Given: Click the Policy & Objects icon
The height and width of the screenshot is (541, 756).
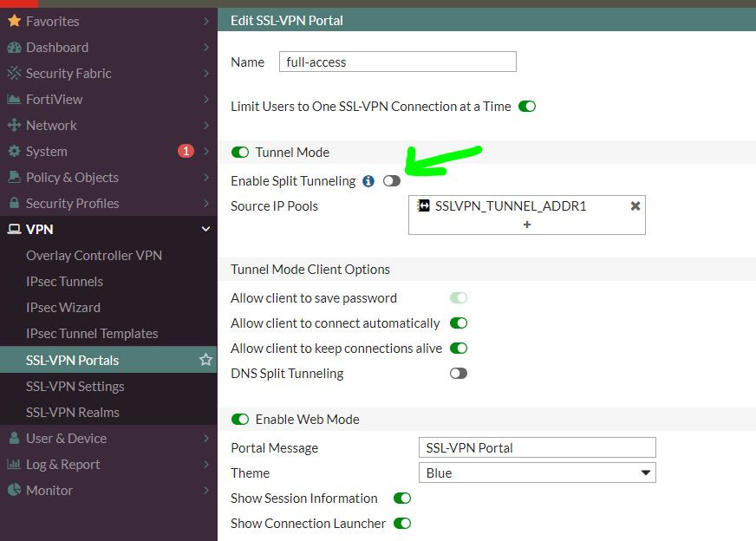Looking at the screenshot, I should click(15, 177).
